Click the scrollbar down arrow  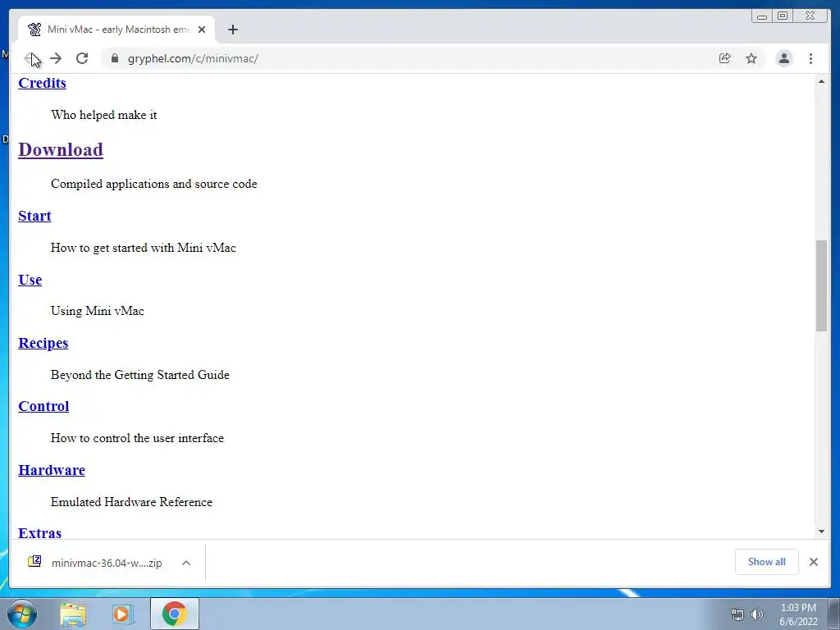(821, 532)
